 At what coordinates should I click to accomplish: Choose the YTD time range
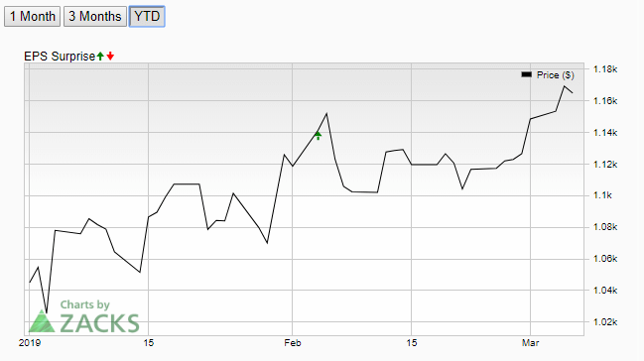pyautogui.click(x=147, y=17)
